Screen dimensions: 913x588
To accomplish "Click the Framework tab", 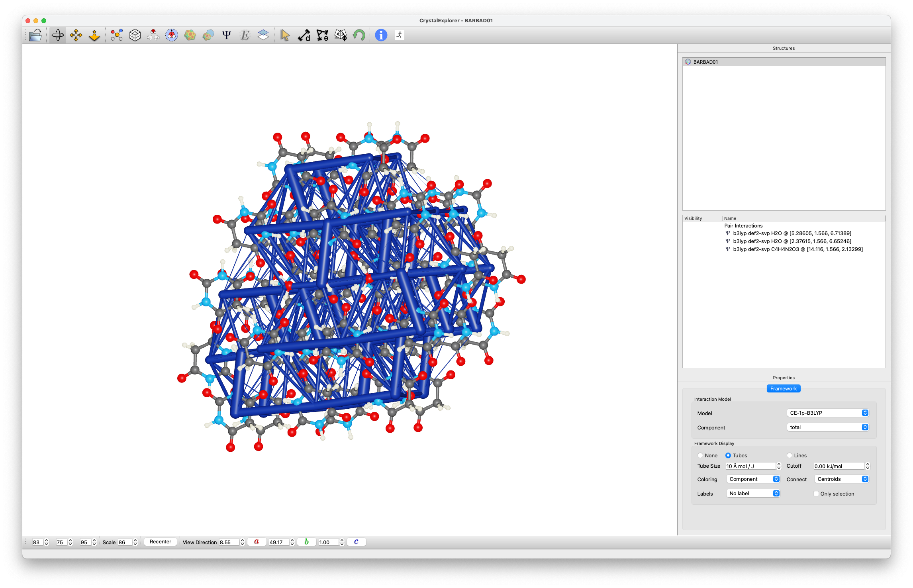I will (x=783, y=388).
